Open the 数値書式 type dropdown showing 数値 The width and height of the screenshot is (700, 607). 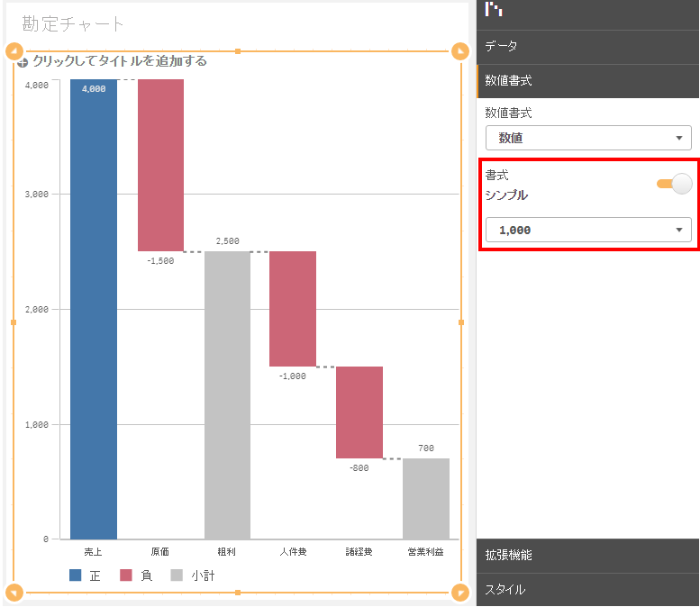pyautogui.click(x=588, y=138)
